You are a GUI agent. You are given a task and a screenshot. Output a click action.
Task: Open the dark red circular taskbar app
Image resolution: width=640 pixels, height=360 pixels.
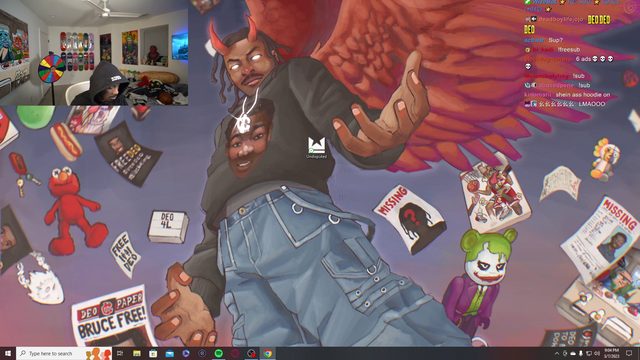pos(235,353)
